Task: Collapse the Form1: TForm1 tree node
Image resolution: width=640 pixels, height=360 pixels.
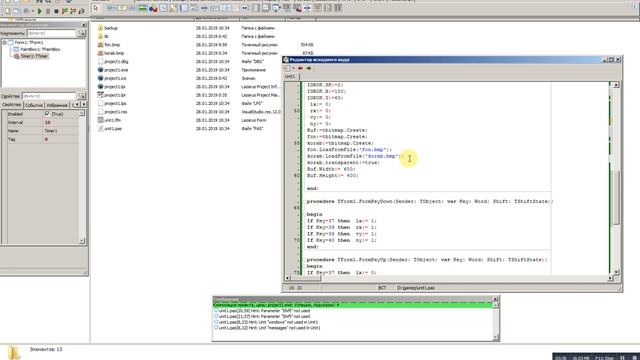Action: [x=4, y=42]
